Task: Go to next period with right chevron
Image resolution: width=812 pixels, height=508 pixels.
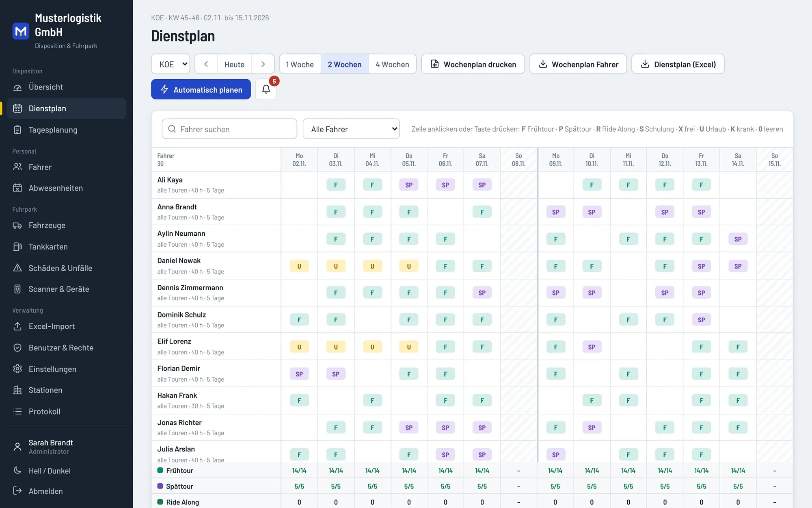Action: coord(263,64)
